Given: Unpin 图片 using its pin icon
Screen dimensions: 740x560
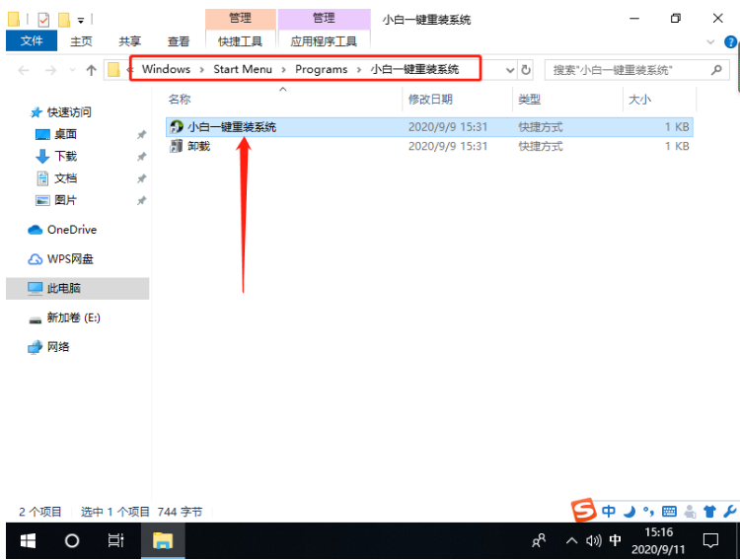Looking at the screenshot, I should tap(141, 201).
